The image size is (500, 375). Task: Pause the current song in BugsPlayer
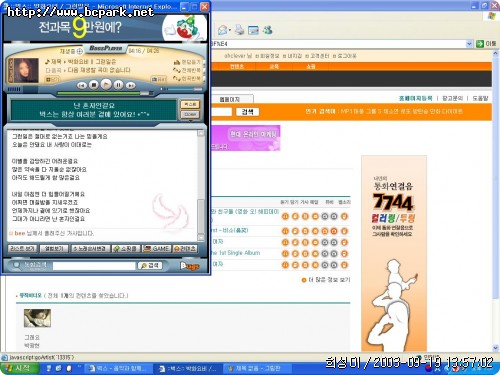[x=118, y=85]
